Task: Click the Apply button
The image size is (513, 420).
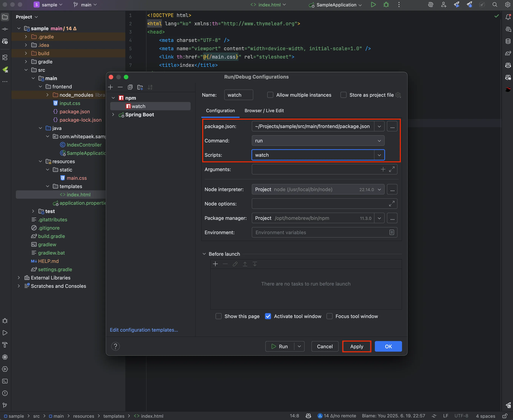Action: [x=357, y=347]
